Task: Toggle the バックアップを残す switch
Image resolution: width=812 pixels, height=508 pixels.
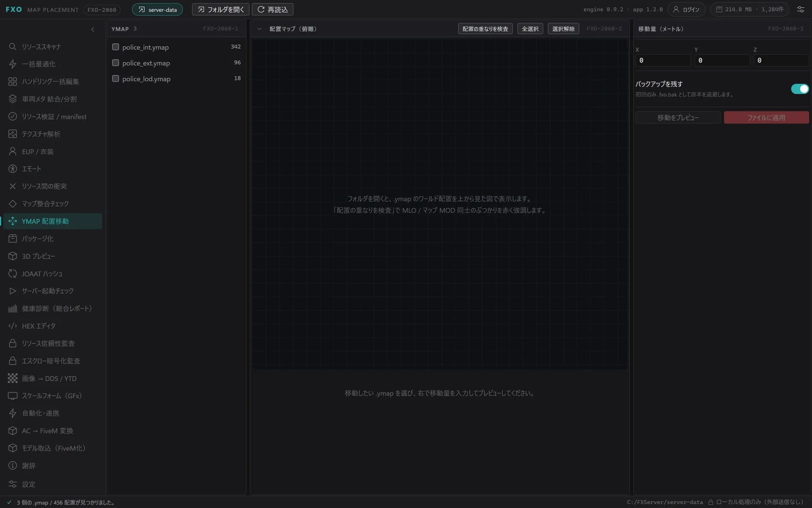Action: tap(800, 89)
